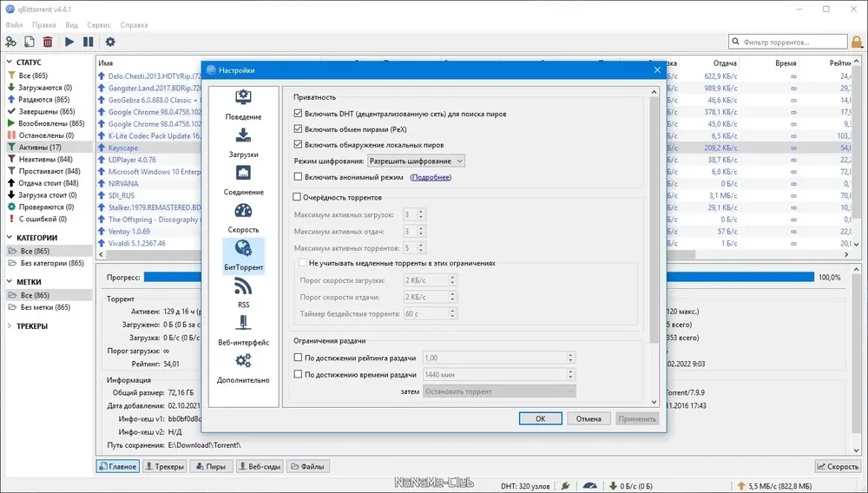Open Скорость settings section
868x493 pixels.
point(244,218)
